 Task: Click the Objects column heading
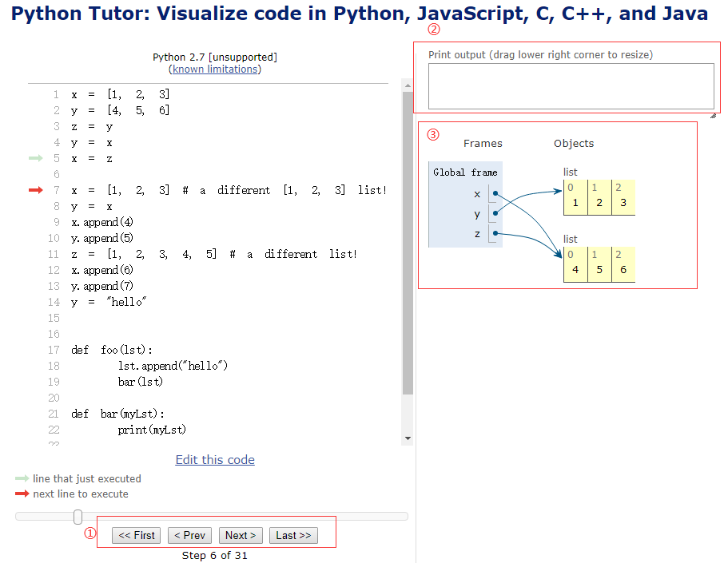click(x=574, y=144)
